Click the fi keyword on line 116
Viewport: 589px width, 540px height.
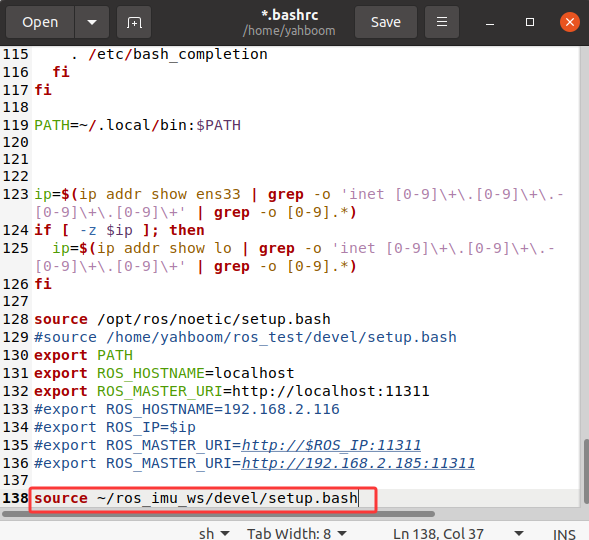point(61,72)
